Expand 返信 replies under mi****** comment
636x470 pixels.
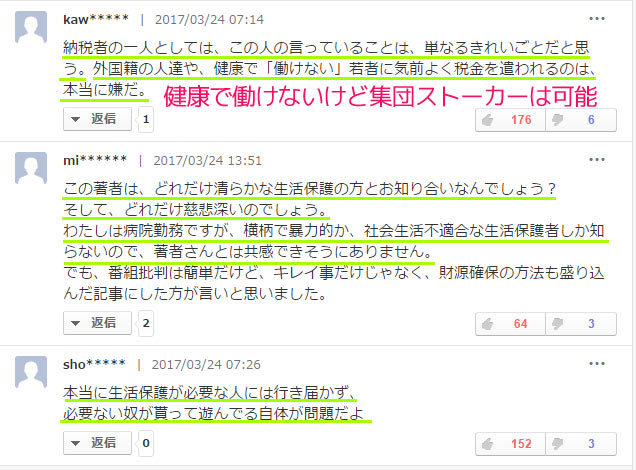[x=97, y=323]
